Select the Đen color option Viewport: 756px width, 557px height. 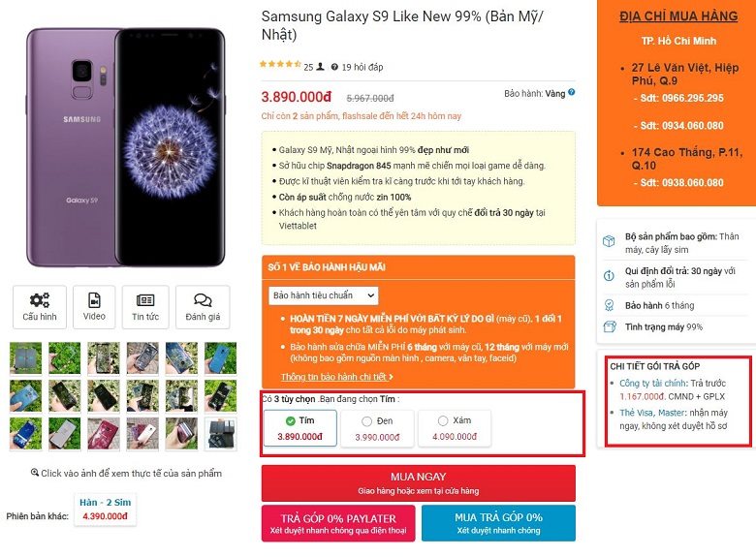377,428
